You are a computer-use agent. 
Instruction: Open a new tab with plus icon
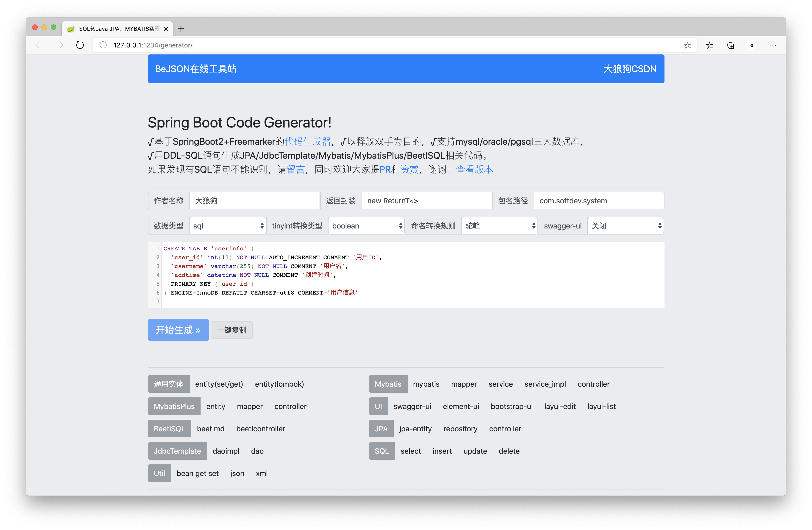pos(181,29)
